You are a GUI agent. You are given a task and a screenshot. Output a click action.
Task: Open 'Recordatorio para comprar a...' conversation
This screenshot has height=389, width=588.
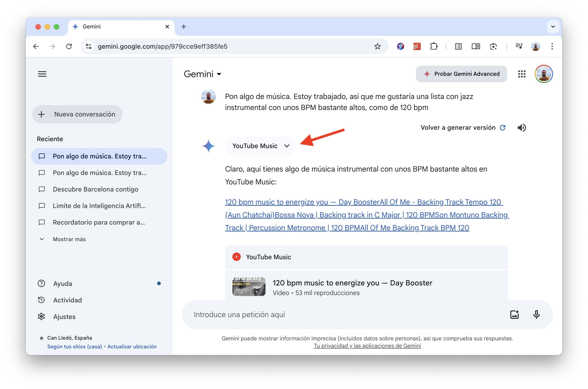point(99,222)
